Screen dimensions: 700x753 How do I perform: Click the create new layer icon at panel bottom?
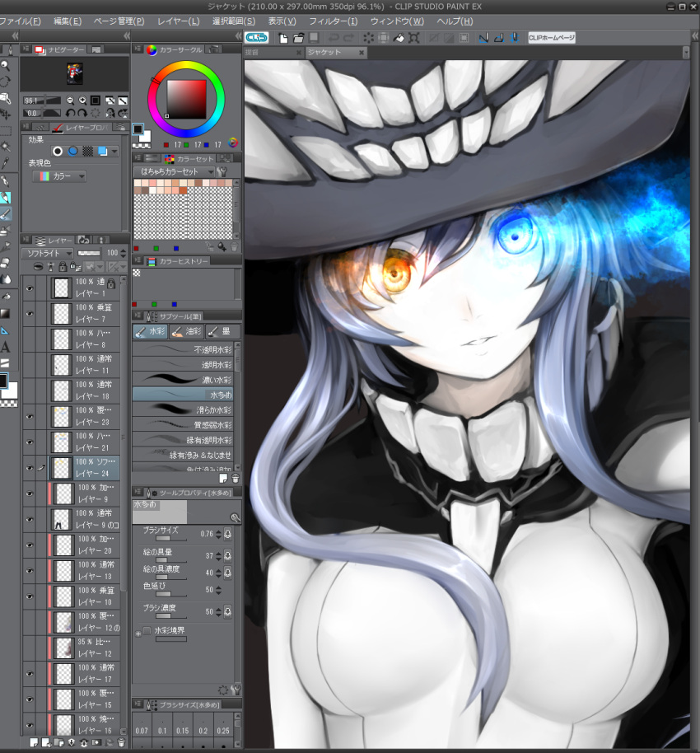[x=34, y=742]
